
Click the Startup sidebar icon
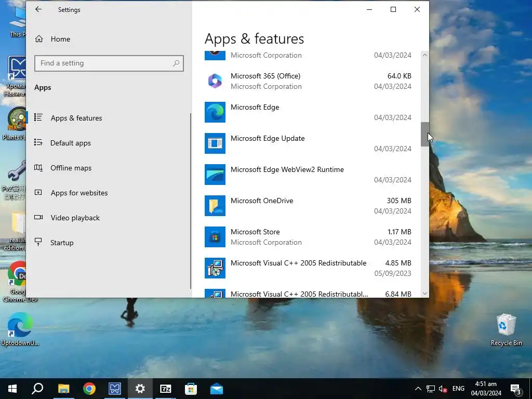coord(38,242)
